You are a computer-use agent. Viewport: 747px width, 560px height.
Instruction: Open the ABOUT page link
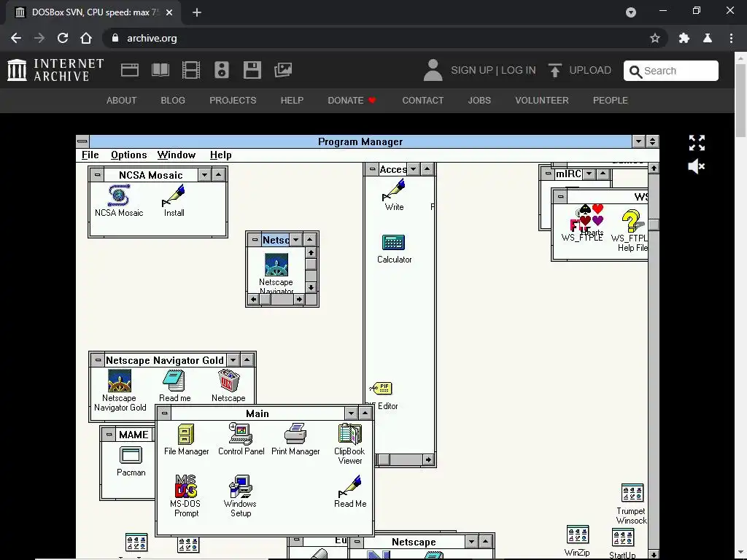point(122,101)
